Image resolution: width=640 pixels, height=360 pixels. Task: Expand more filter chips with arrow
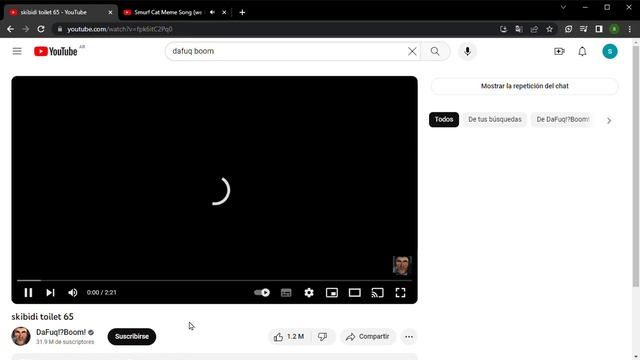(609, 120)
